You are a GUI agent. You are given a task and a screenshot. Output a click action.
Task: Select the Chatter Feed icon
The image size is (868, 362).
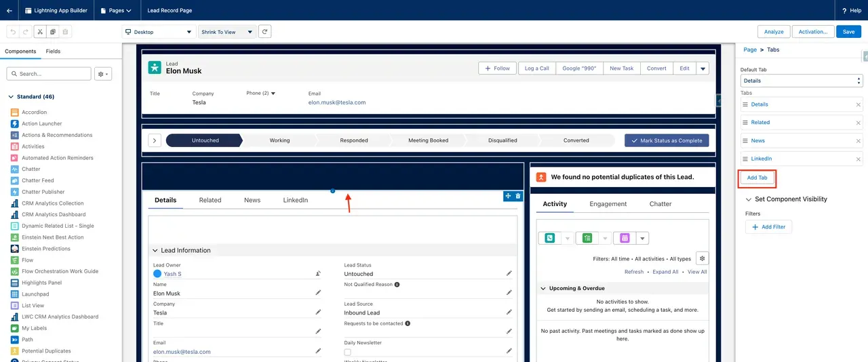15,180
